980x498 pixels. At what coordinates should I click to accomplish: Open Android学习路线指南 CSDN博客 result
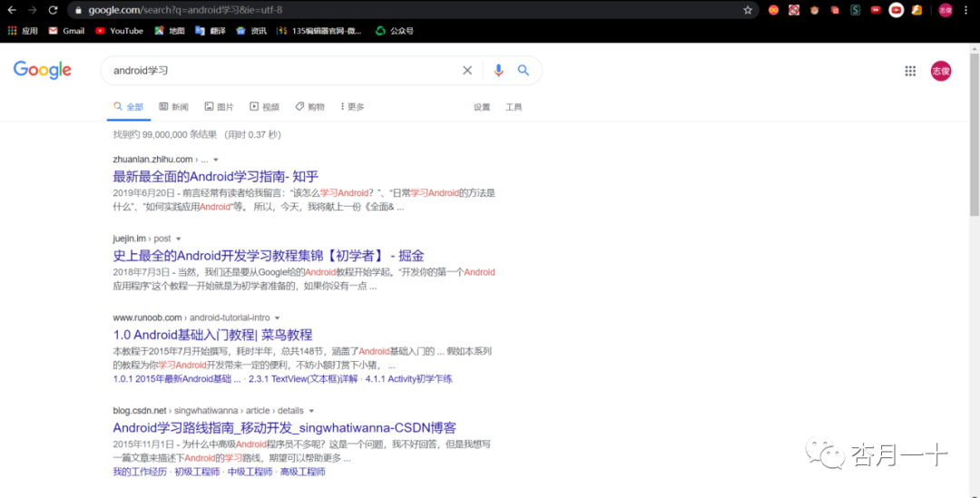click(284, 428)
